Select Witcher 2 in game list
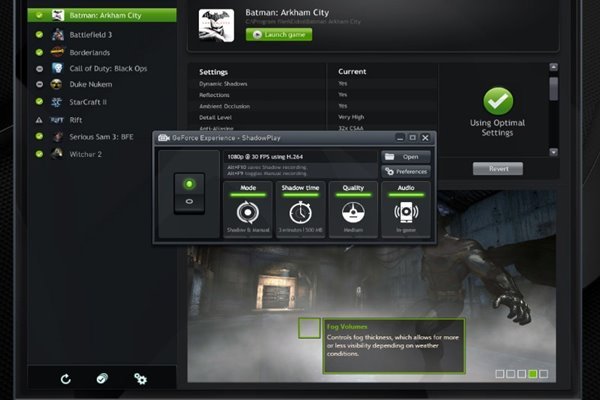 coord(85,154)
